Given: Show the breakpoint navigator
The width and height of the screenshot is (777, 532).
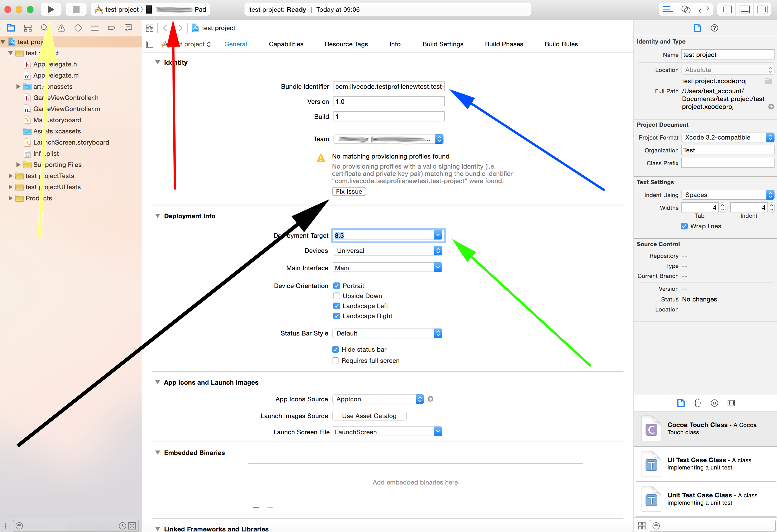Looking at the screenshot, I should [111, 28].
